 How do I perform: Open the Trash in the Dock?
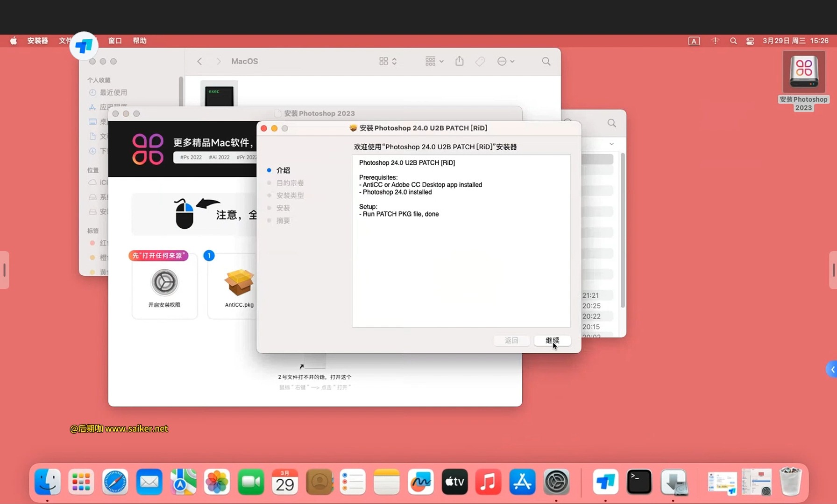point(790,482)
